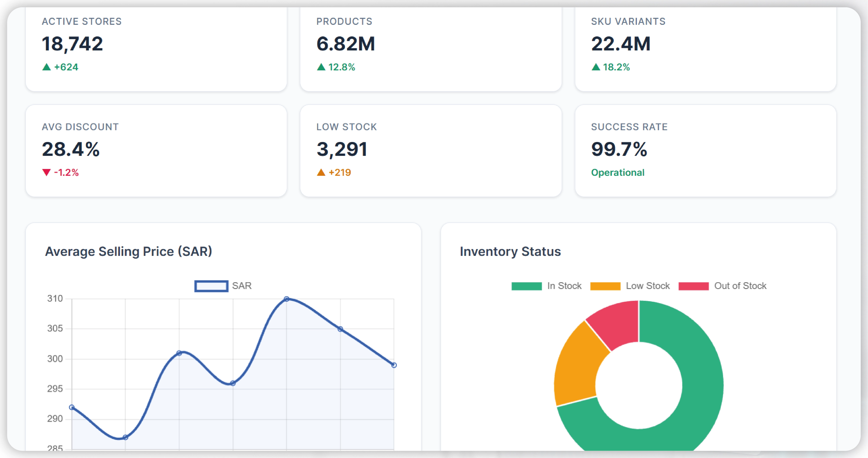Viewport: 868px width, 458px height.
Task: Click the PRODUCTS card label
Action: click(344, 21)
